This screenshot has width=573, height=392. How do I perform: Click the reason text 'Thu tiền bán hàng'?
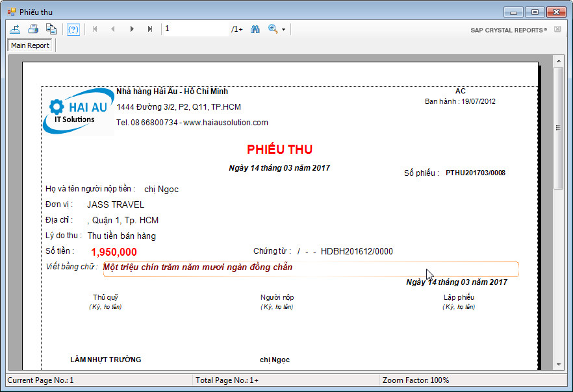pyautogui.click(x=121, y=236)
